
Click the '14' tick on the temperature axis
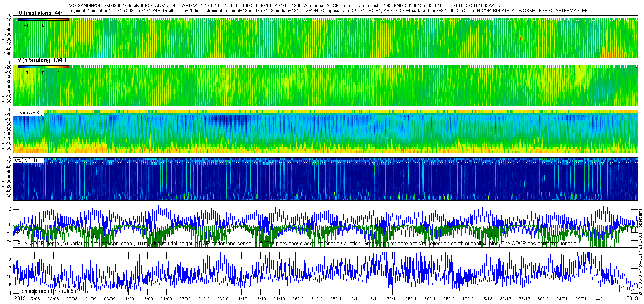tap(9, 293)
